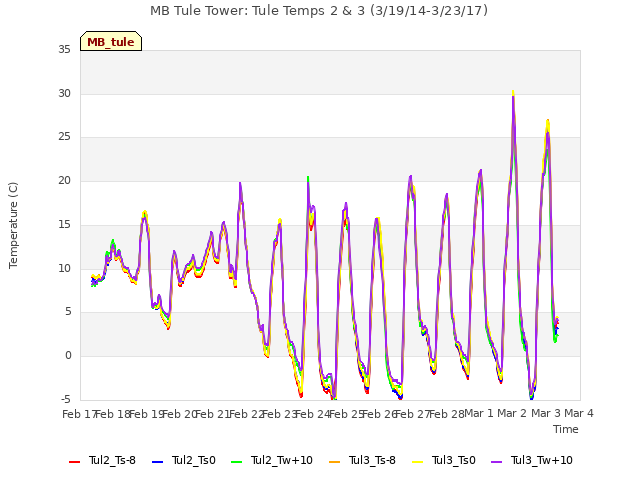Image resolution: width=640 pixels, height=480 pixels.
Task: Toggle the Tul3_Tw+10 legend entry
Action: [x=532, y=460]
